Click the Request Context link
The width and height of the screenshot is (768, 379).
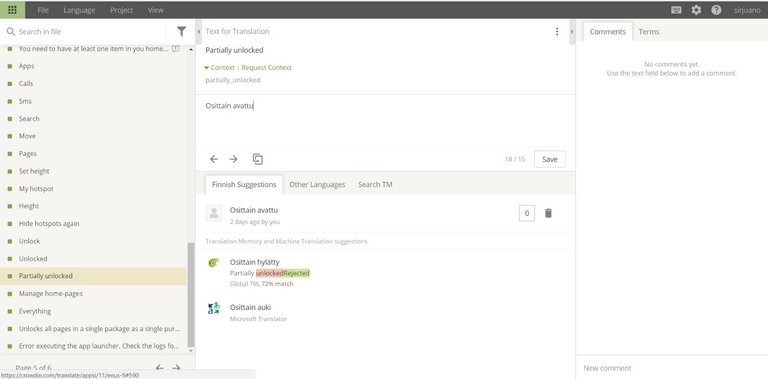tap(266, 68)
